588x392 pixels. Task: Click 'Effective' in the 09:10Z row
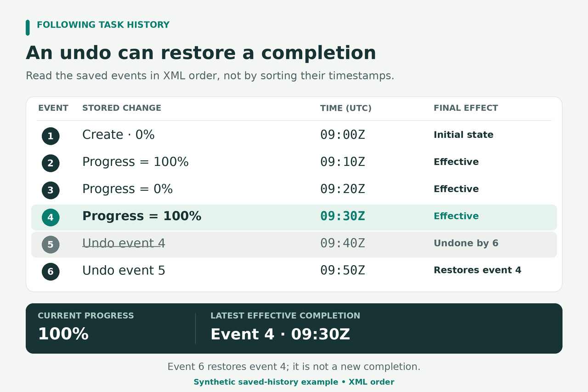click(456, 162)
